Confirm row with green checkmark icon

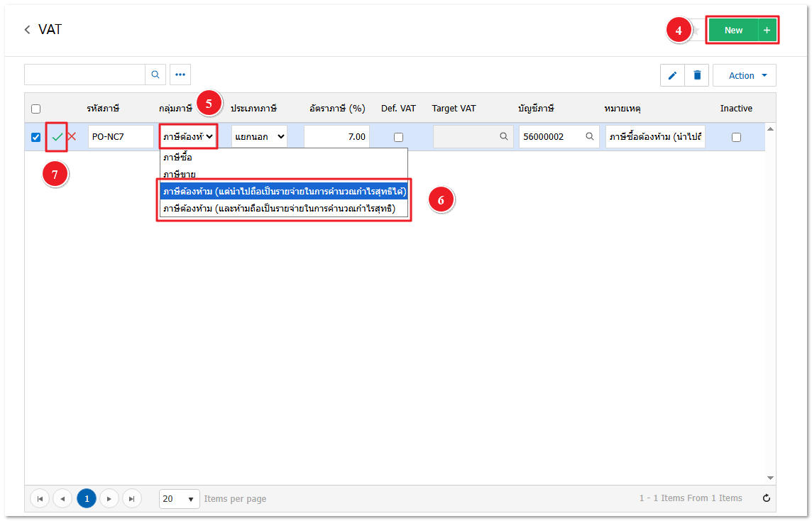pyautogui.click(x=57, y=137)
